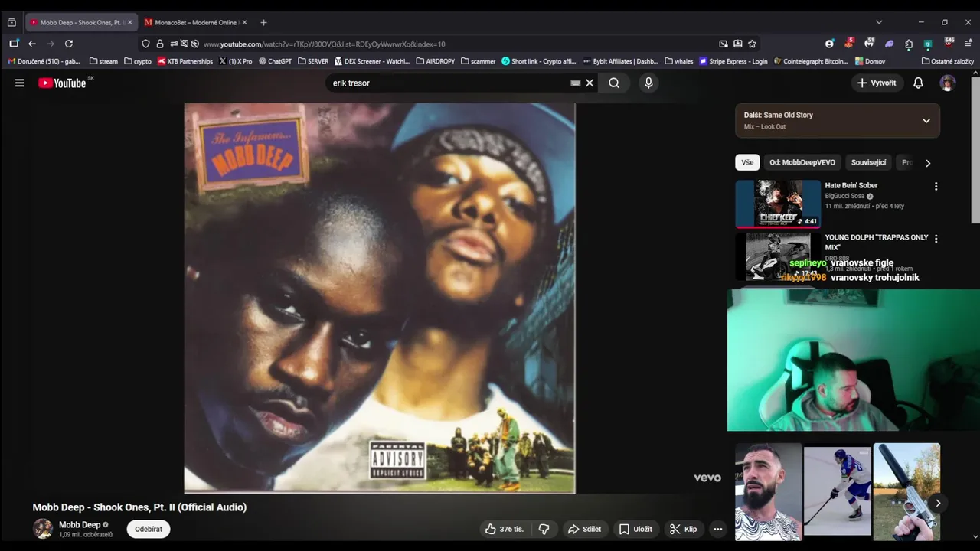This screenshot has width=980, height=551.
Task: Click the Sdílet share button
Action: click(584, 529)
